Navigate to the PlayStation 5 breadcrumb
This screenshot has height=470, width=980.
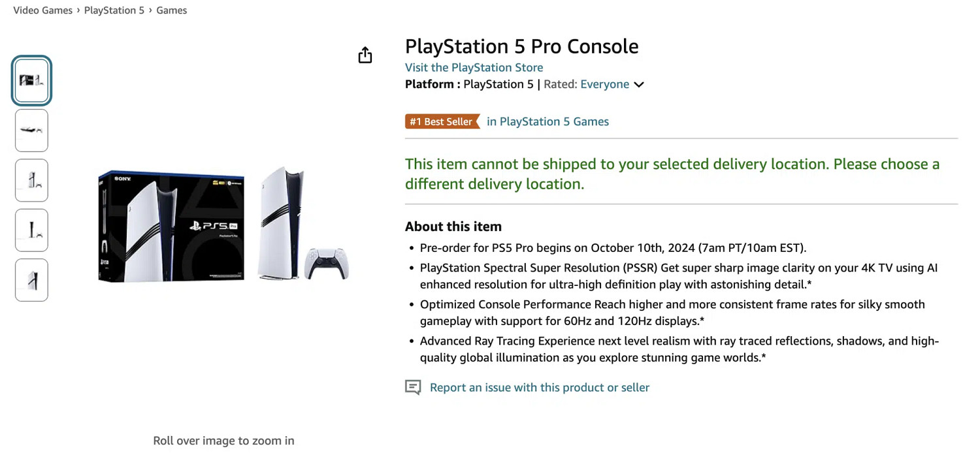click(114, 10)
